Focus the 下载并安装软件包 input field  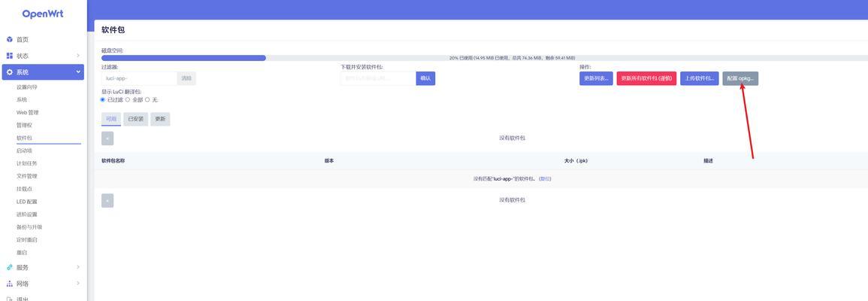378,78
